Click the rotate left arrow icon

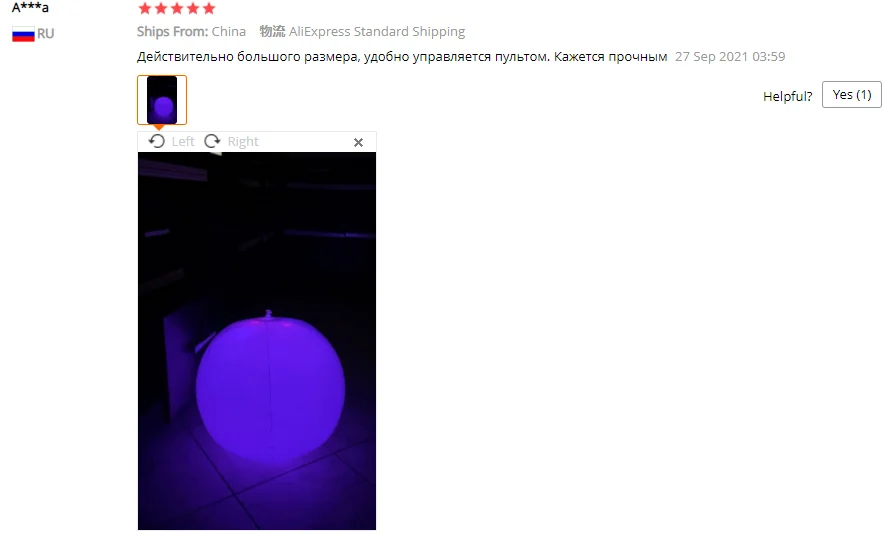(x=157, y=141)
